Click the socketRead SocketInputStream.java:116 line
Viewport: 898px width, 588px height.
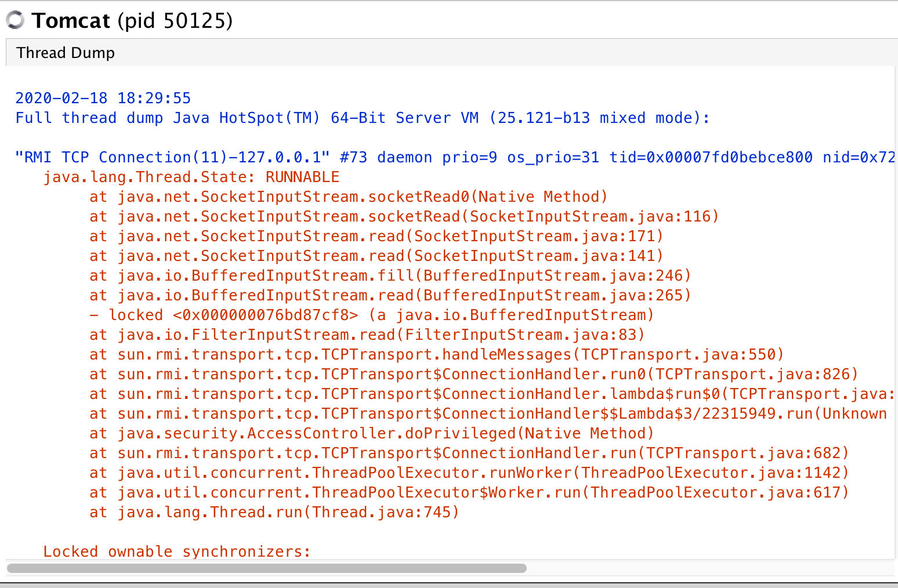(404, 216)
